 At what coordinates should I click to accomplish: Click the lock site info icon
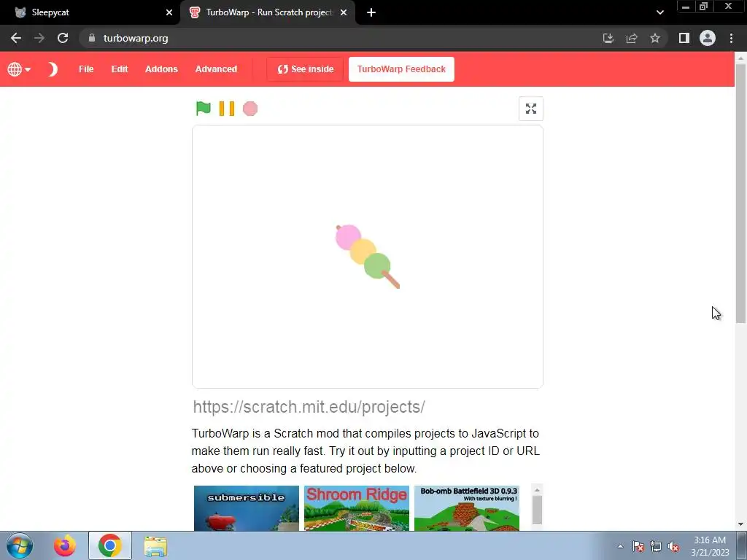[92, 38]
